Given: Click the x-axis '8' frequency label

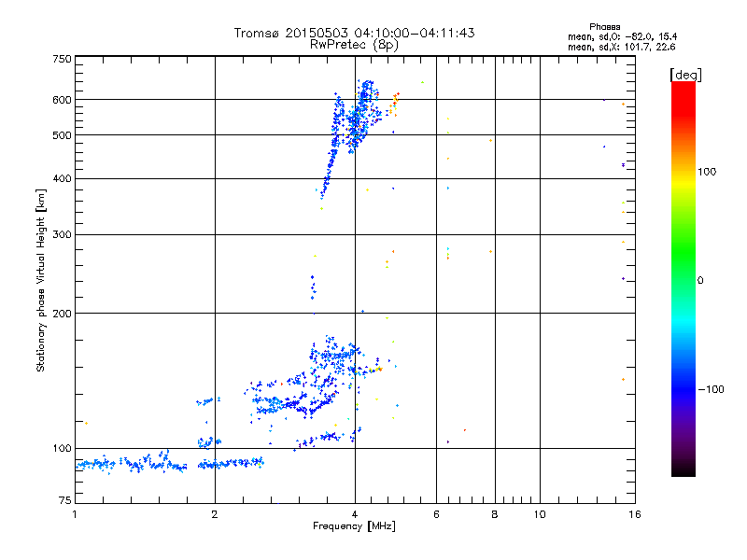Looking at the screenshot, I should [495, 514].
